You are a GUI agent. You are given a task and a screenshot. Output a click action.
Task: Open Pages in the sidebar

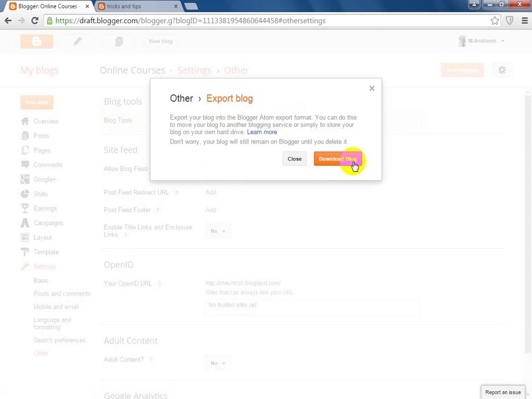(x=42, y=151)
